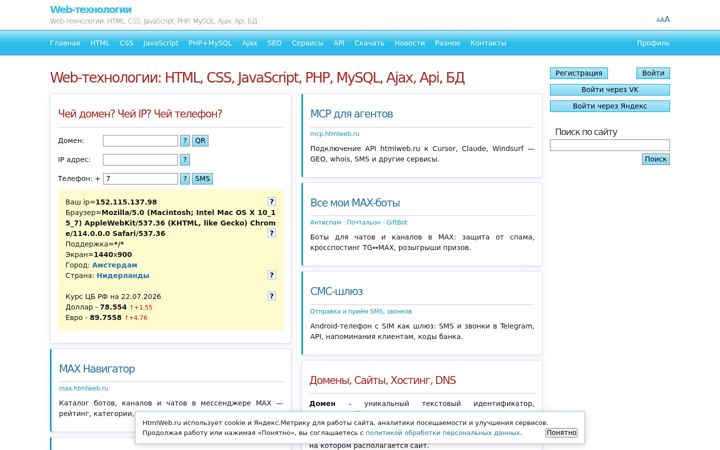
Task: Open the HTML menu item
Action: click(100, 43)
